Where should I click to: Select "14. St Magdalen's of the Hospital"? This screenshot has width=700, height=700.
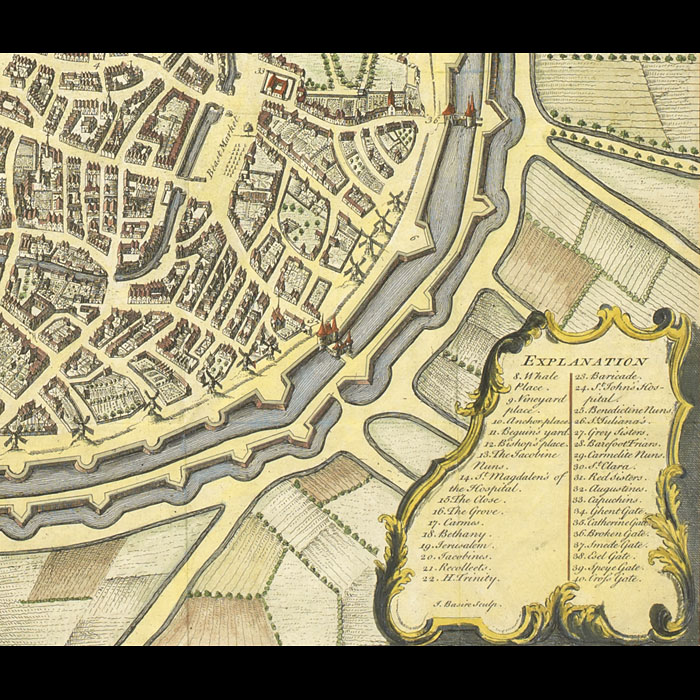(x=508, y=483)
